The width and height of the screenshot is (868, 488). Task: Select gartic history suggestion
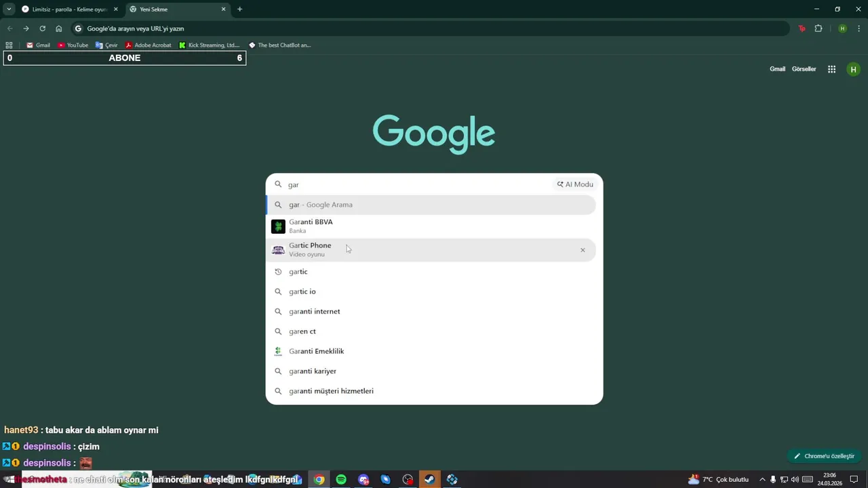[x=431, y=272]
